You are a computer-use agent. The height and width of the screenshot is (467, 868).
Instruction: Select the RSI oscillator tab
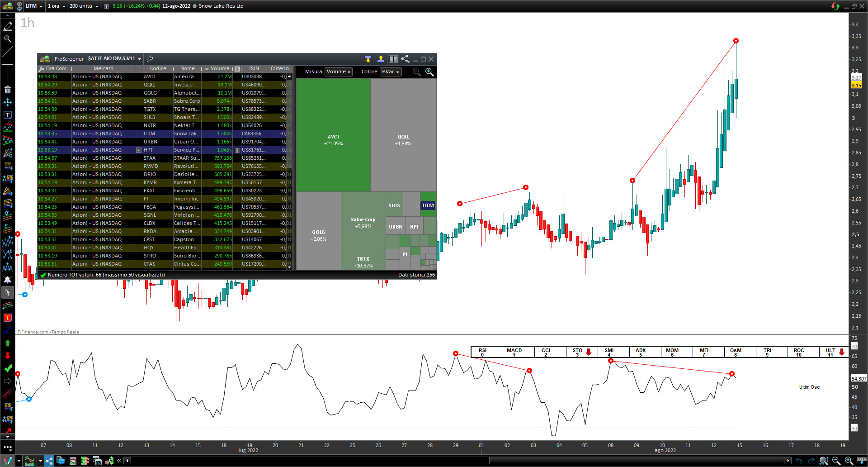[487, 352]
